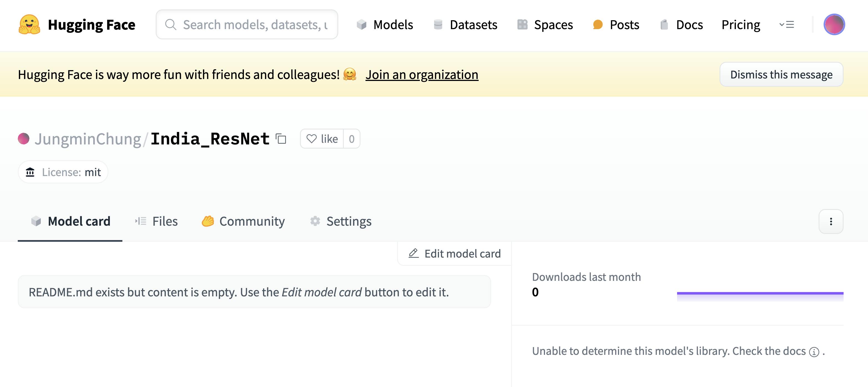
Task: Follow the Join an organization link
Action: coord(422,74)
